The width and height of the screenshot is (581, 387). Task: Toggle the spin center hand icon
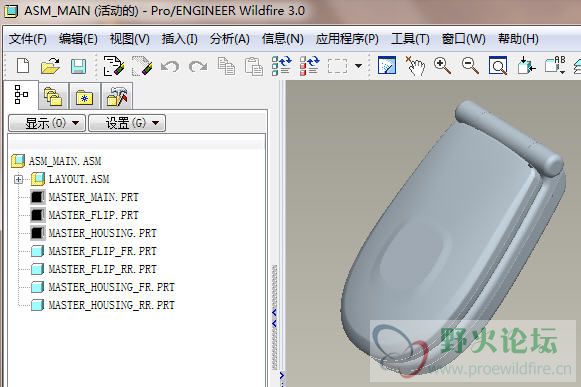(x=415, y=66)
